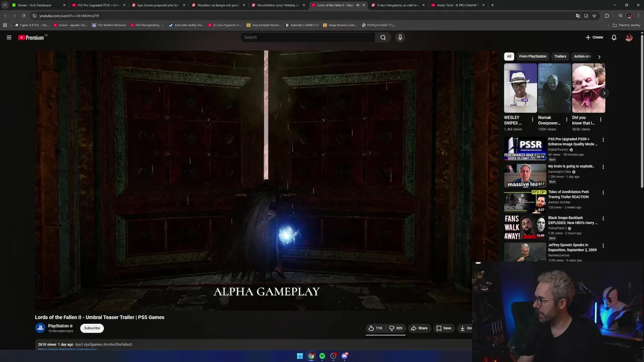Open the account avatar menu
Screen dimensions: 644x362
pos(629,37)
